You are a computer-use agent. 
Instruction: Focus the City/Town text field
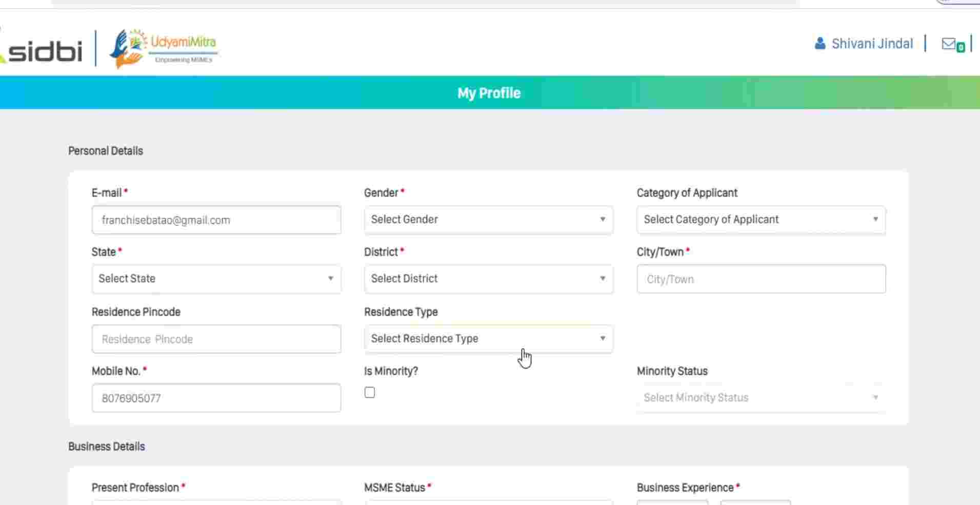(761, 279)
